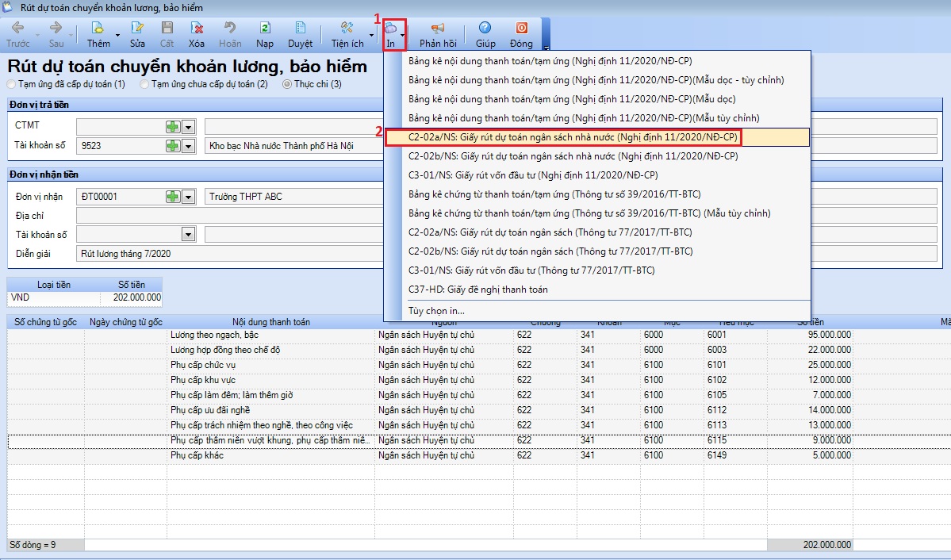Viewport: 951px width, 560px height.
Task: Click the 95.000.000 amount cell
Action: click(x=810, y=335)
